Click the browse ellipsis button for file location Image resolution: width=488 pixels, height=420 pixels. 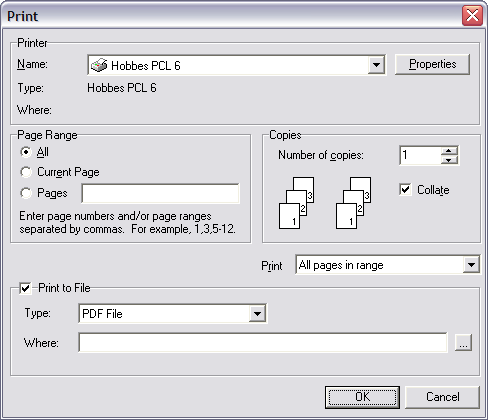pyautogui.click(x=463, y=342)
